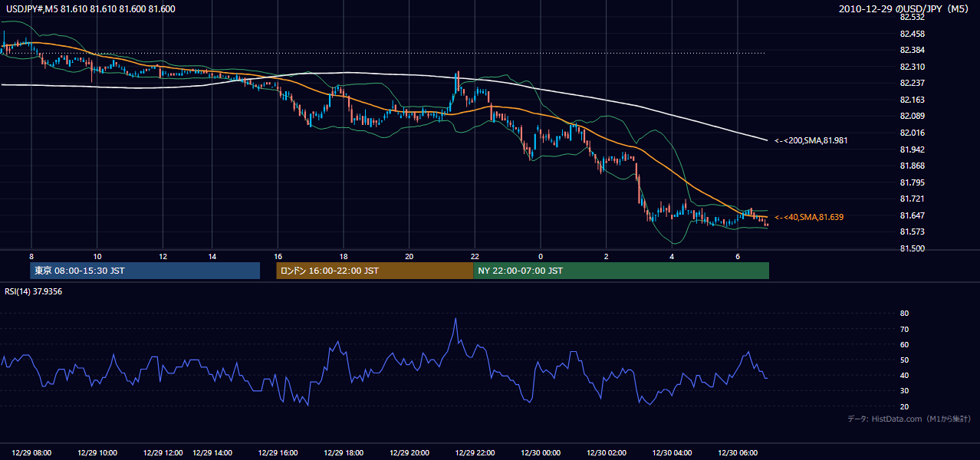The width and height of the screenshot is (980, 460).
Task: Click RSI axis level 70
Action: pos(904,329)
